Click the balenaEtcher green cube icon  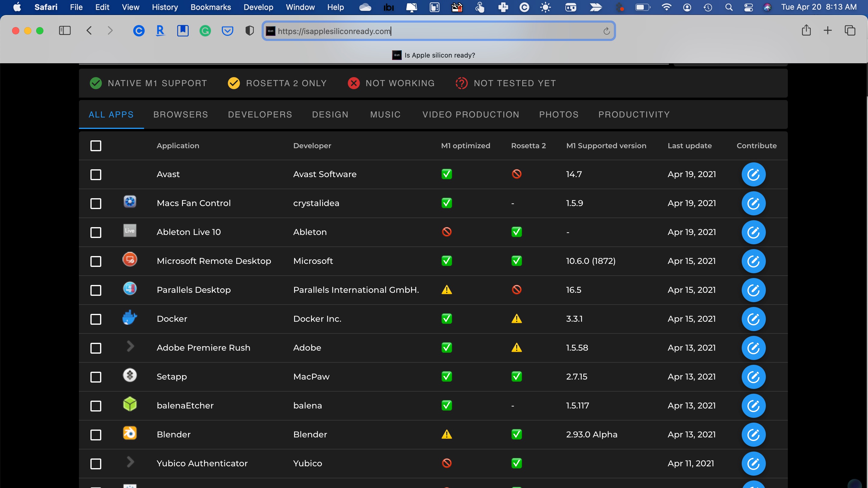coord(130,404)
